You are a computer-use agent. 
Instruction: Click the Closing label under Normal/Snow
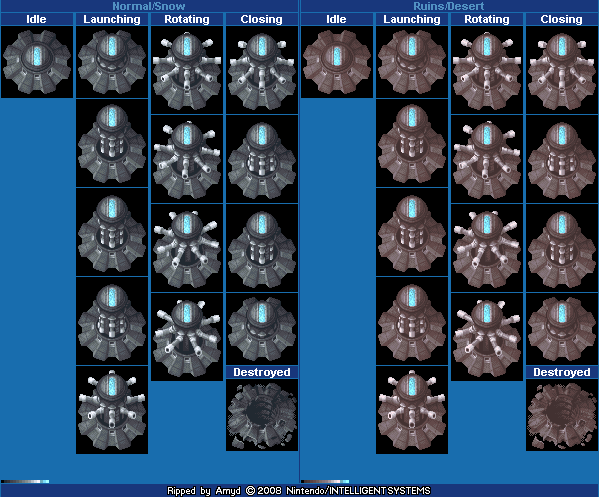(262, 19)
